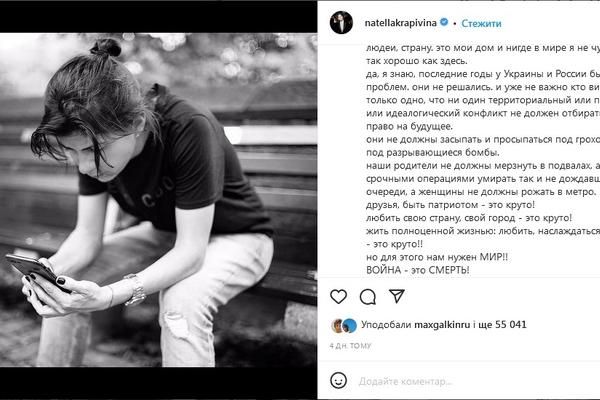
Task: Click the '4 дн. тому' post timestamp
Action: coord(350,346)
